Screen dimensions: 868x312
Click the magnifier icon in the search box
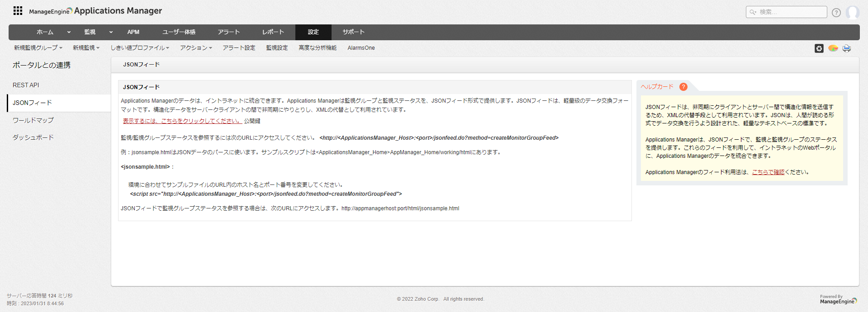tap(753, 12)
